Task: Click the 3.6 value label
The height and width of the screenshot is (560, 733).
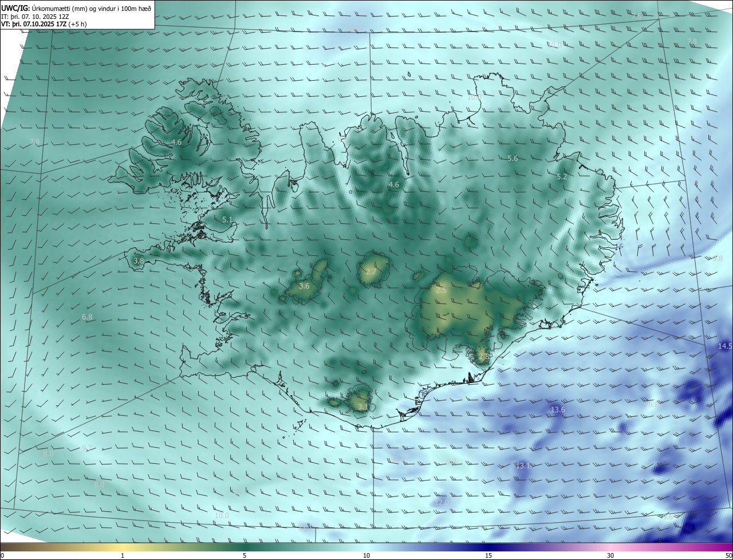Action: (x=304, y=286)
